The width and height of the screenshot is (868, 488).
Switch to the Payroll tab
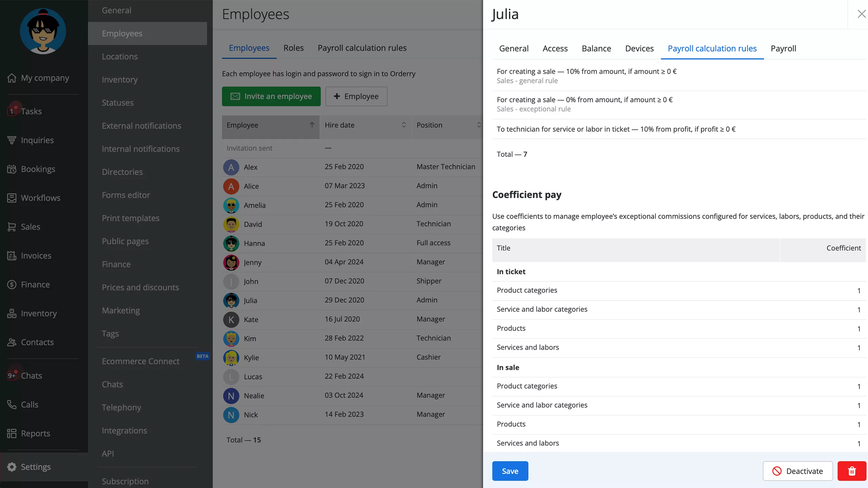click(783, 48)
